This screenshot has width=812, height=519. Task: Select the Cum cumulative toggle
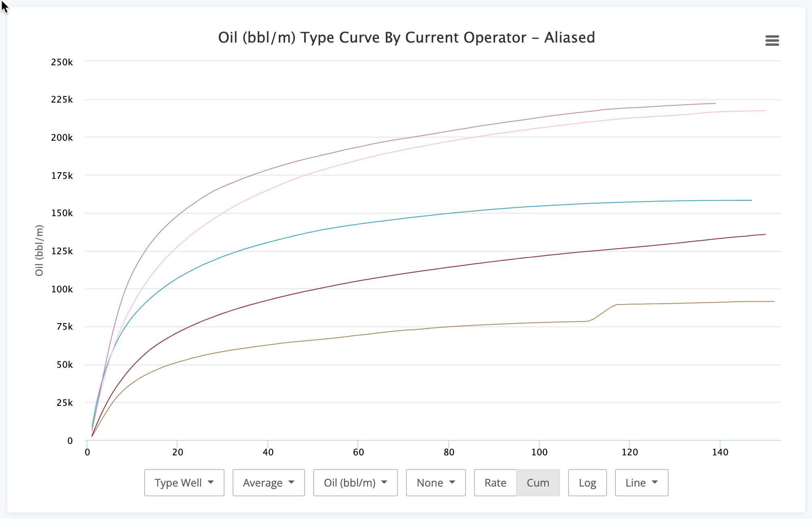(x=538, y=483)
